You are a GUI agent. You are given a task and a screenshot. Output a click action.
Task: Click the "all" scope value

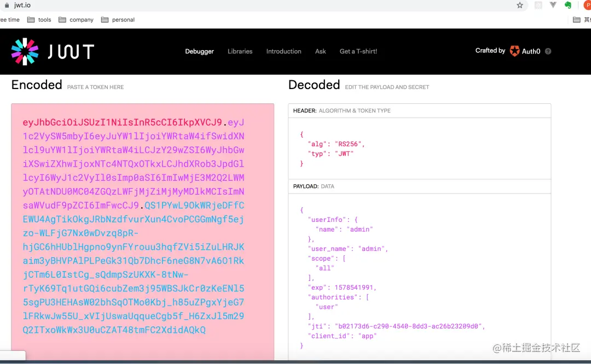[x=325, y=268]
